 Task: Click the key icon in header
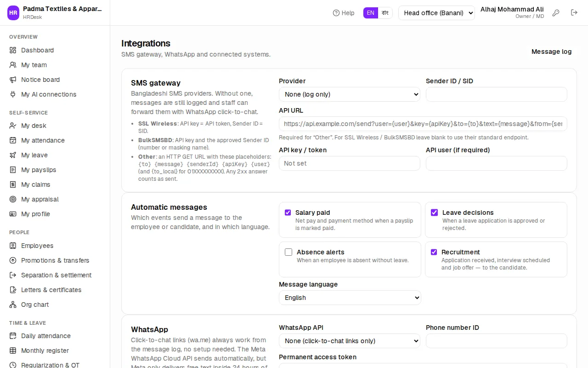(556, 13)
